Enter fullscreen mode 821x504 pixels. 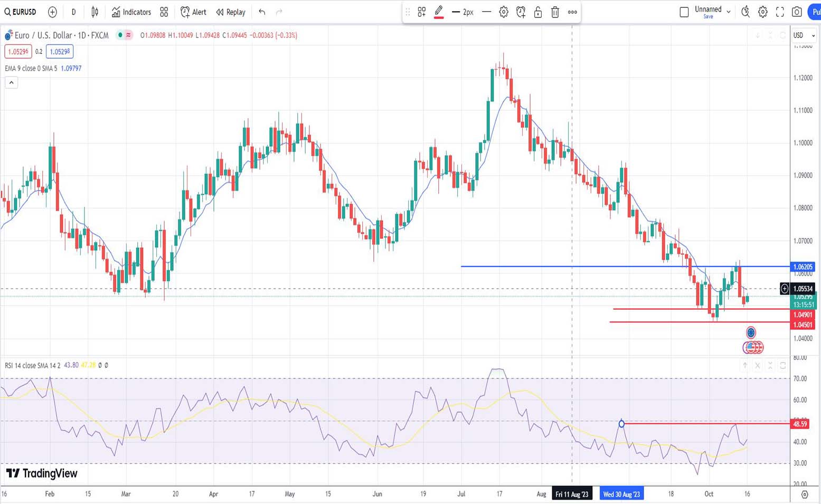780,12
